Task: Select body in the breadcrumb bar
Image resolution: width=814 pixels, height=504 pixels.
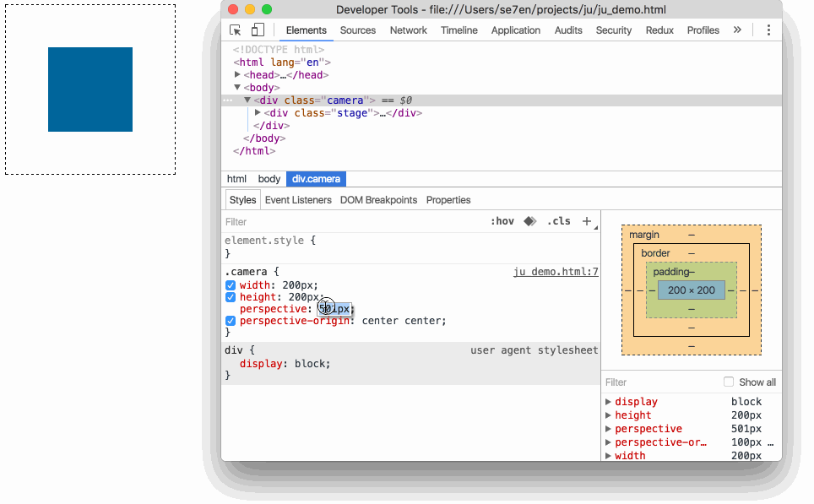Action: (x=269, y=178)
